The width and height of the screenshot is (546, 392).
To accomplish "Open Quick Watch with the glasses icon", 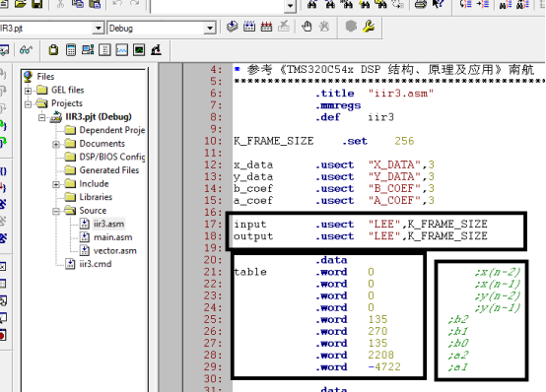I will tap(26, 50).
